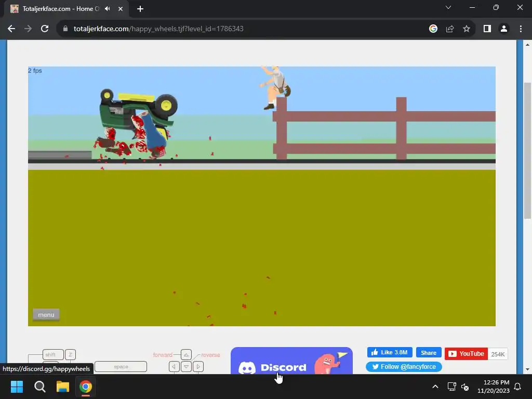Open the Chrome profile icon
The height and width of the screenshot is (399, 532).
(x=504, y=29)
